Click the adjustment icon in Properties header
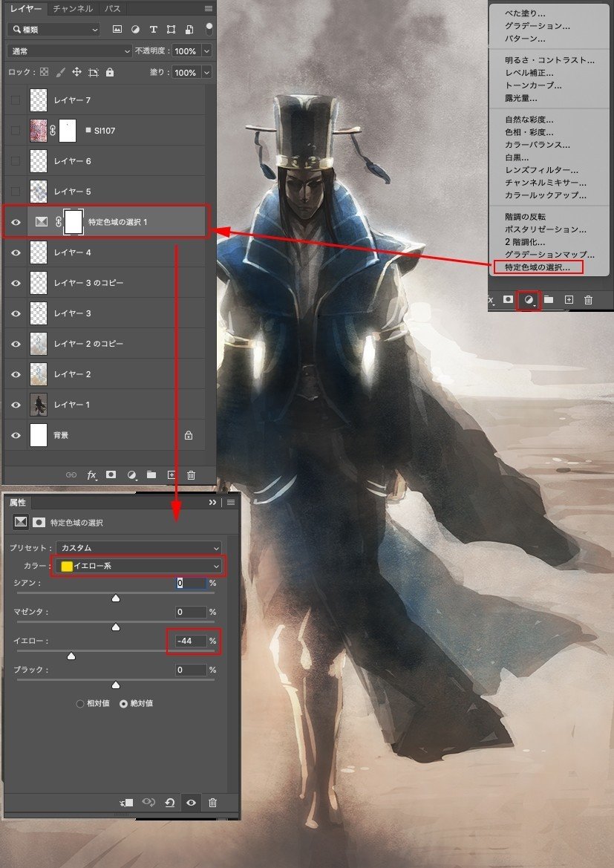 [21, 522]
